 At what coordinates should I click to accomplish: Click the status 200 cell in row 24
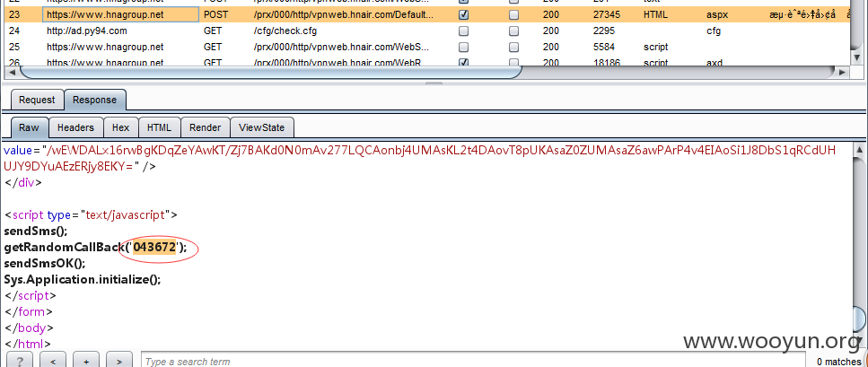[x=551, y=31]
